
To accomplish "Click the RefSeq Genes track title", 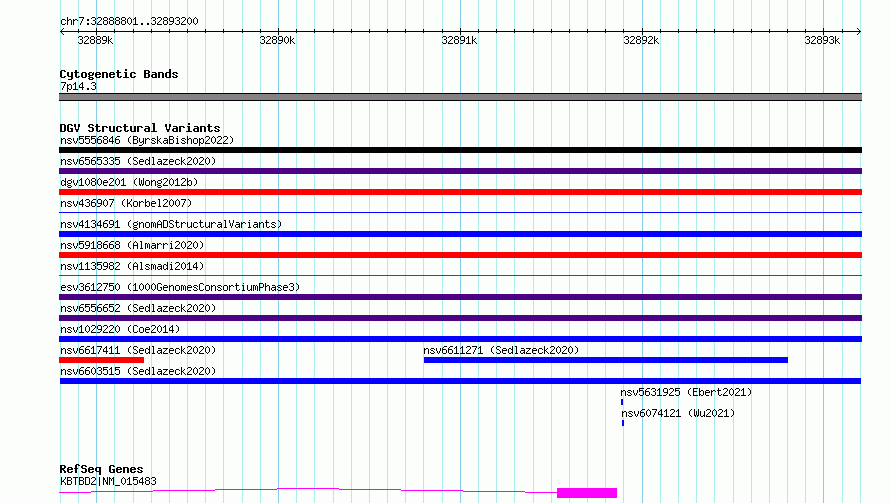I will tap(101, 469).
